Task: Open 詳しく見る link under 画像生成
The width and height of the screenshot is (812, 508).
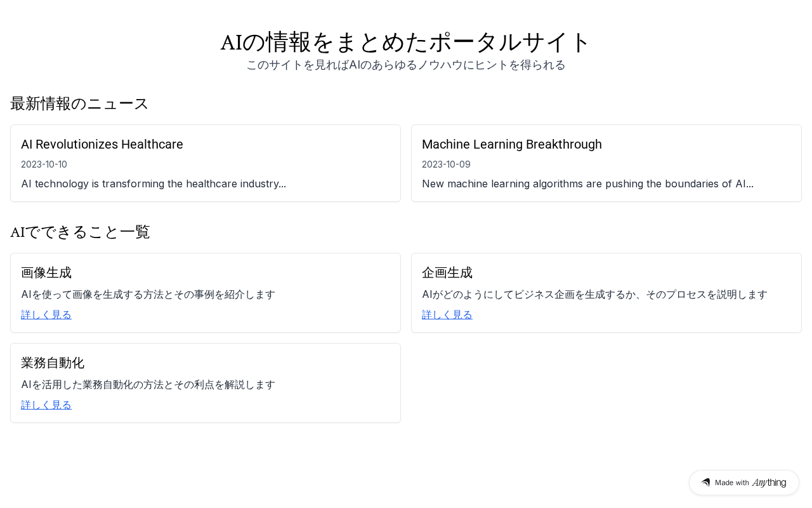Action: tap(46, 314)
